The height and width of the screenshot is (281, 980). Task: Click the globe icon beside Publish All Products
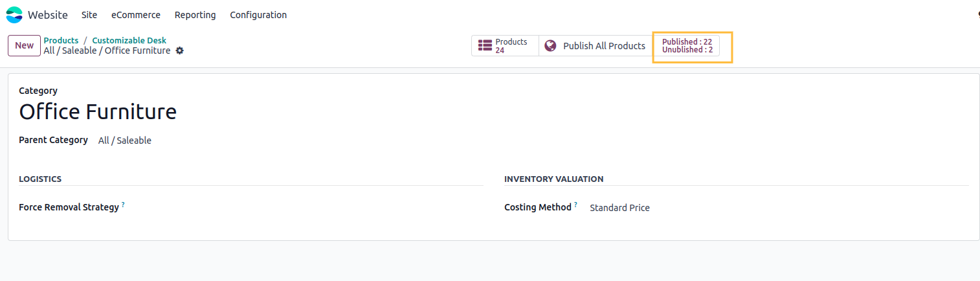coord(551,46)
